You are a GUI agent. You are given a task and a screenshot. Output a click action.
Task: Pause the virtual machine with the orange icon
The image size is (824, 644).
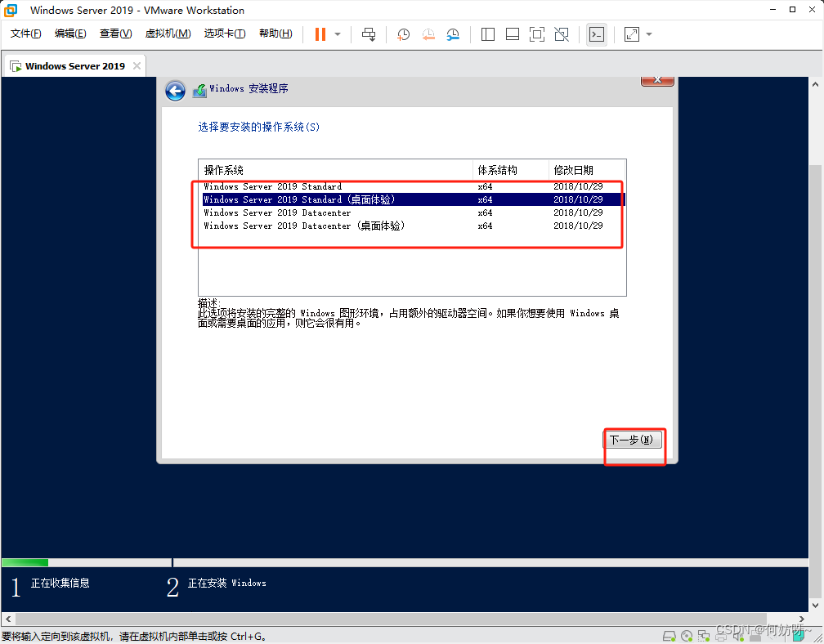(320, 34)
